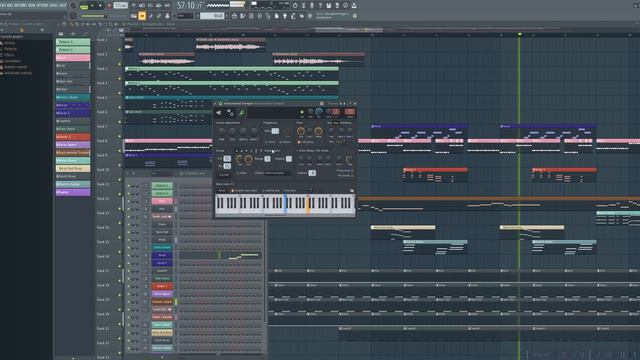Click the plugin window left arrow icon
Image resolution: width=640 pixels, height=360 pixels.
pyautogui.click(x=218, y=112)
